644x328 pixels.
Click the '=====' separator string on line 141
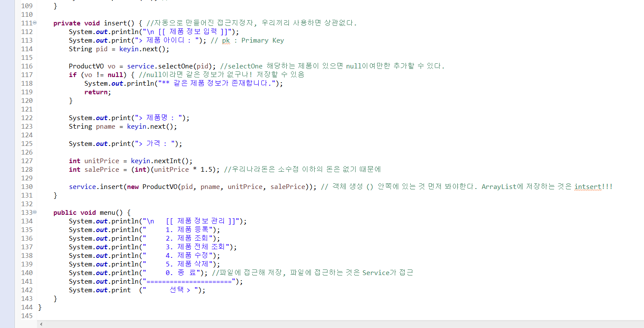coord(189,282)
